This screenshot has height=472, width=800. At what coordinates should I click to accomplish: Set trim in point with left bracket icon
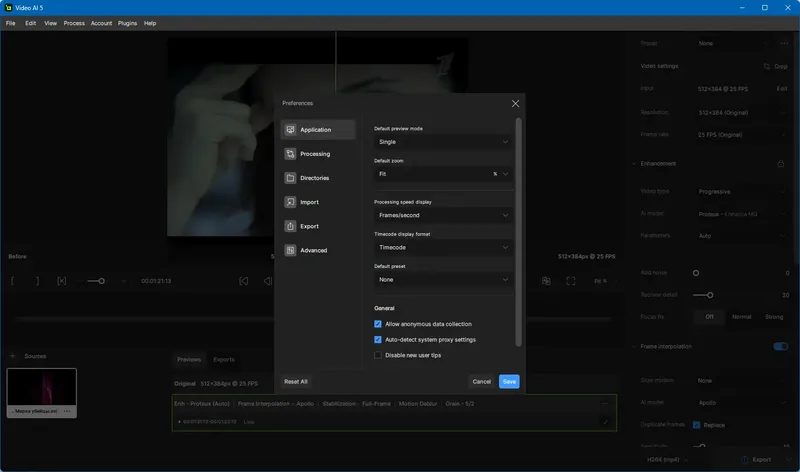13,281
